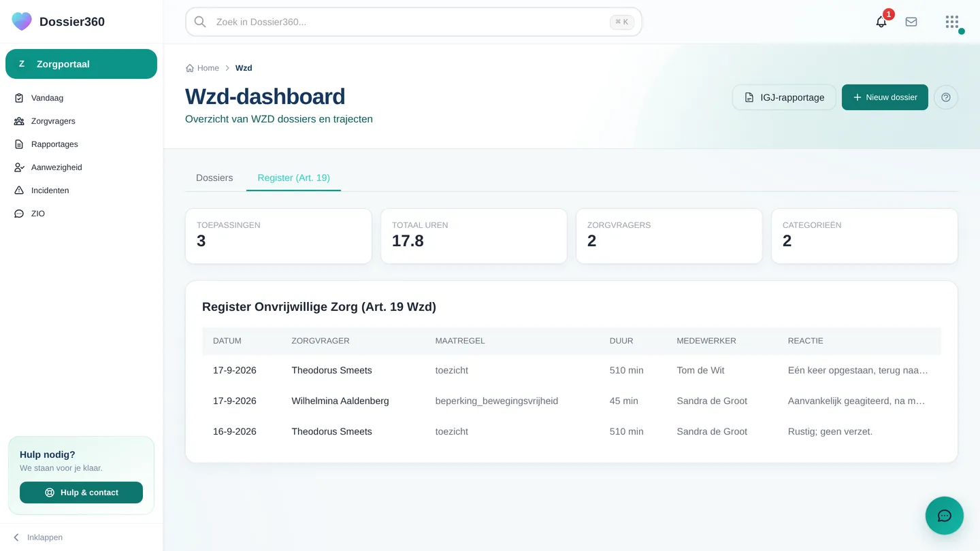This screenshot has width=980, height=551.
Task: Click the date 16-9-2026
Action: click(x=235, y=431)
